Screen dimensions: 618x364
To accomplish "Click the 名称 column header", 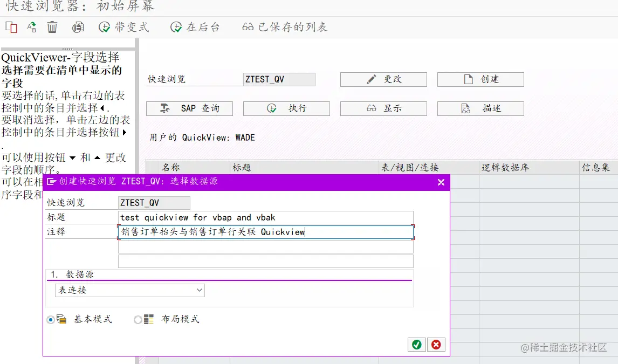I will 194,167.
